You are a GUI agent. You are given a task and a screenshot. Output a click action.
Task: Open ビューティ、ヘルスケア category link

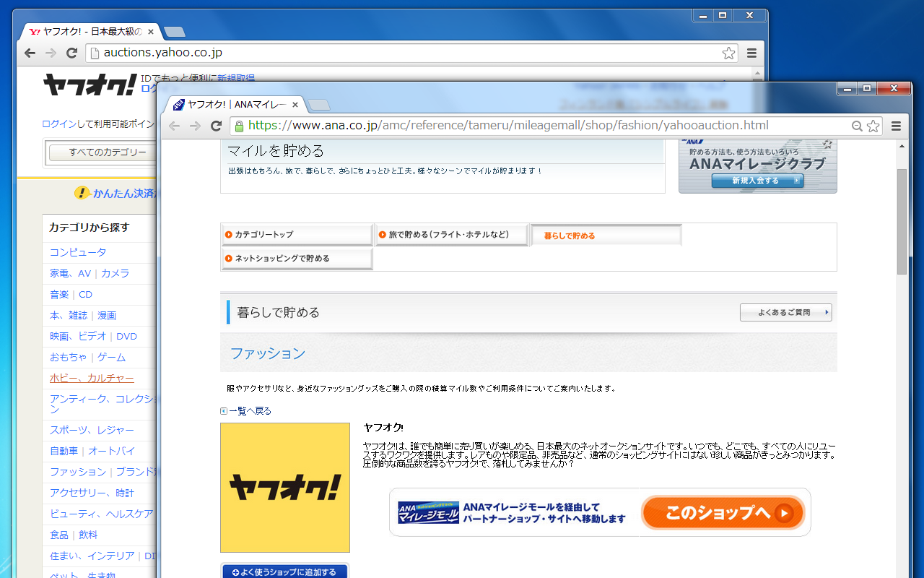[102, 514]
